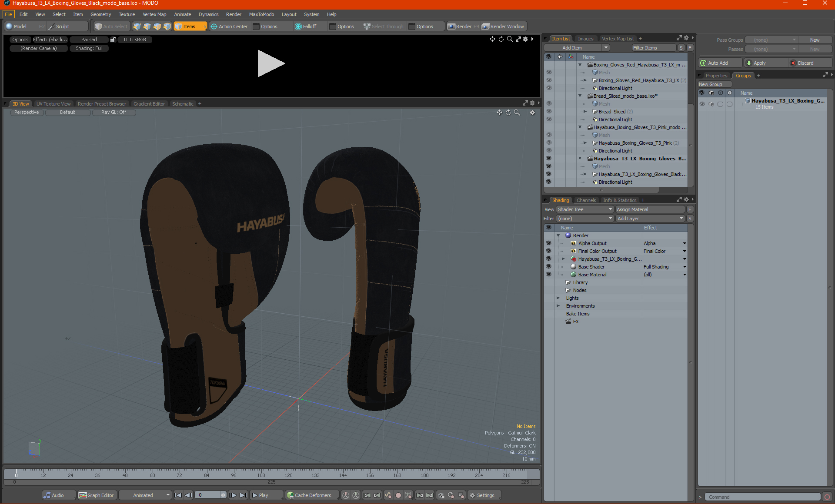Switch to the Channels tab
The width and height of the screenshot is (835, 504).
point(586,200)
